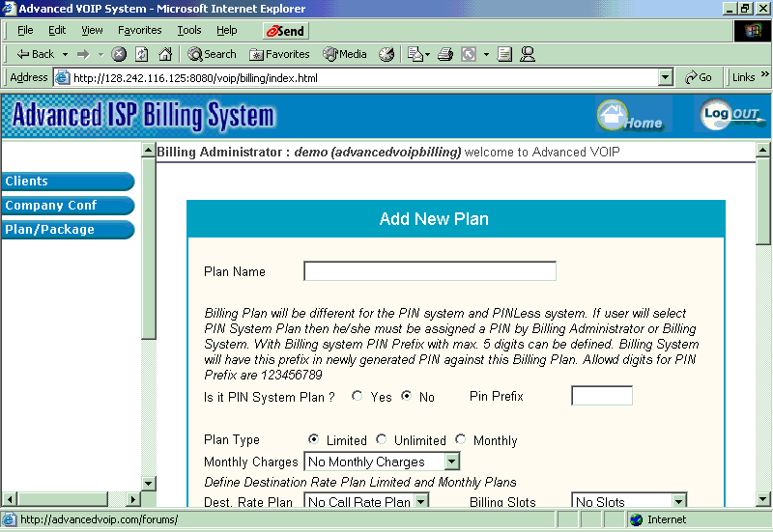This screenshot has width=773, height=532.
Task: Click the Refresh page icon
Action: point(142,54)
